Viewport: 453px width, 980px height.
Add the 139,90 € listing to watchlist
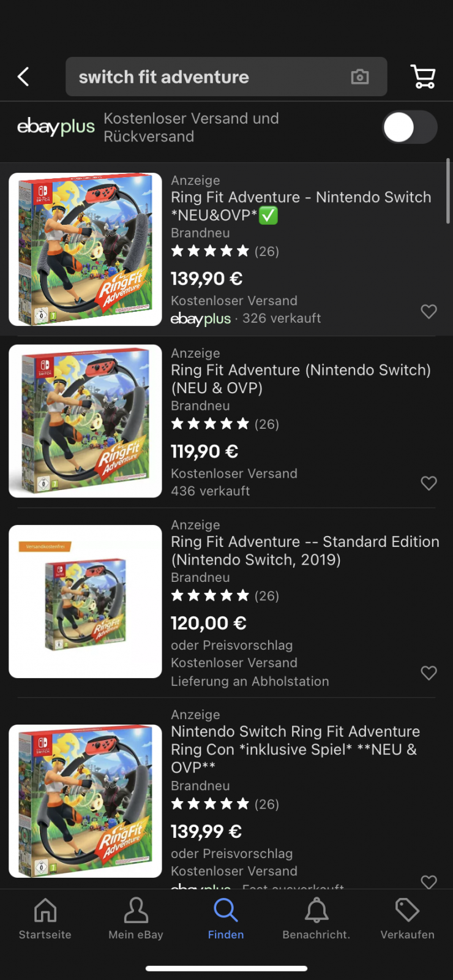click(x=429, y=312)
